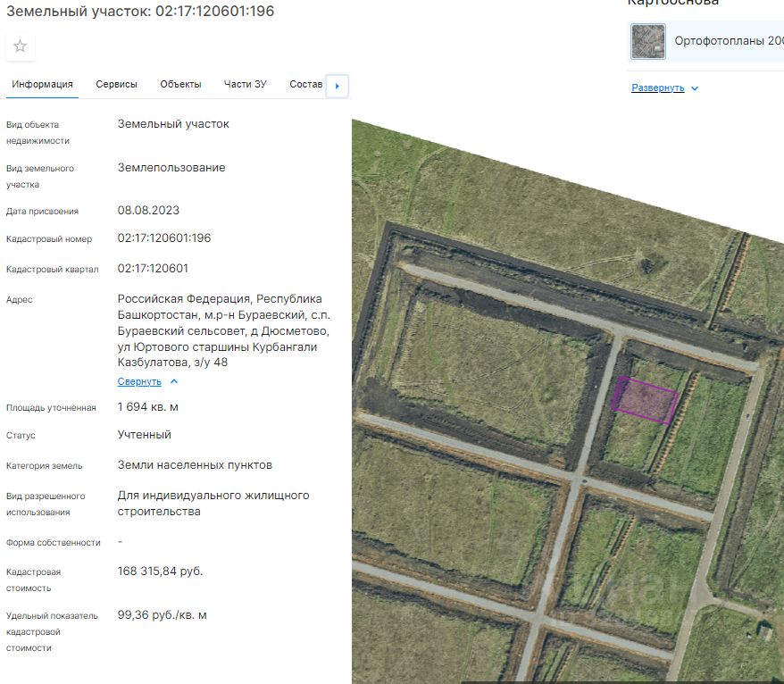This screenshot has width=784, height=684.
Task: Show more tabs with right arrow button
Action: coord(337,86)
